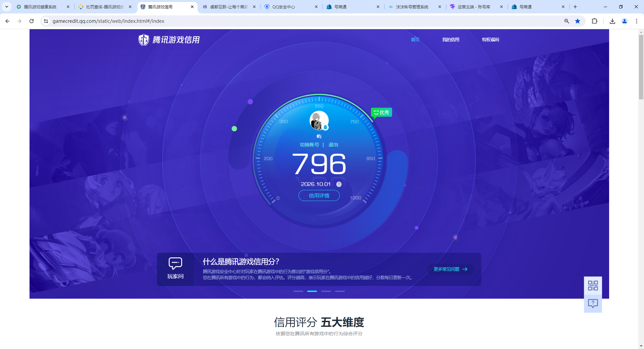Open the browser extensions puzzle icon
Screen dimensions: 644x349
tap(594, 21)
